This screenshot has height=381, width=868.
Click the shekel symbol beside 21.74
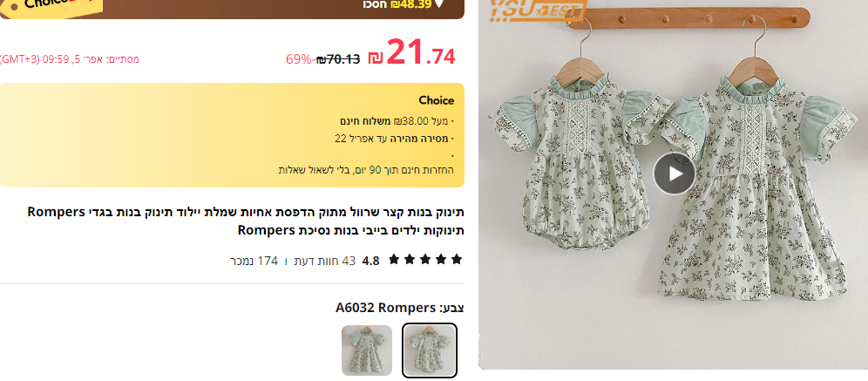tap(376, 58)
